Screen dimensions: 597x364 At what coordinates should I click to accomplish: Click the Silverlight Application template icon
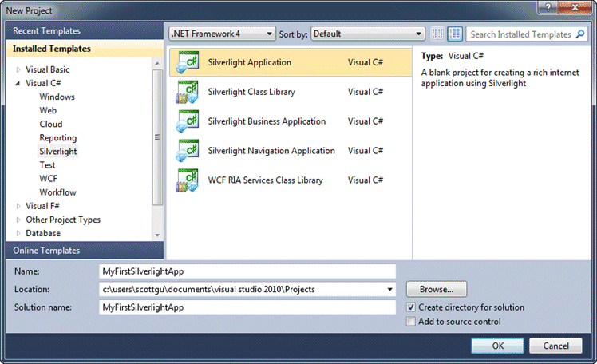187,62
